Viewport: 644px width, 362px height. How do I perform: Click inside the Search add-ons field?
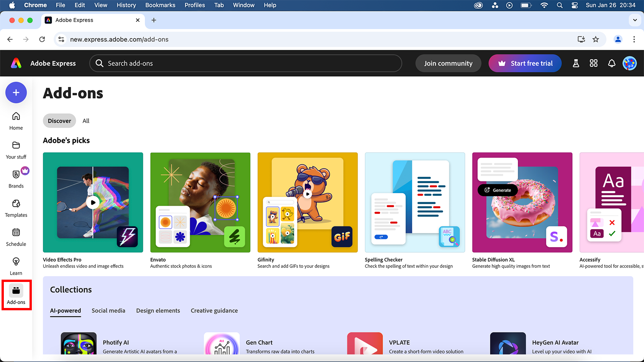(x=245, y=63)
